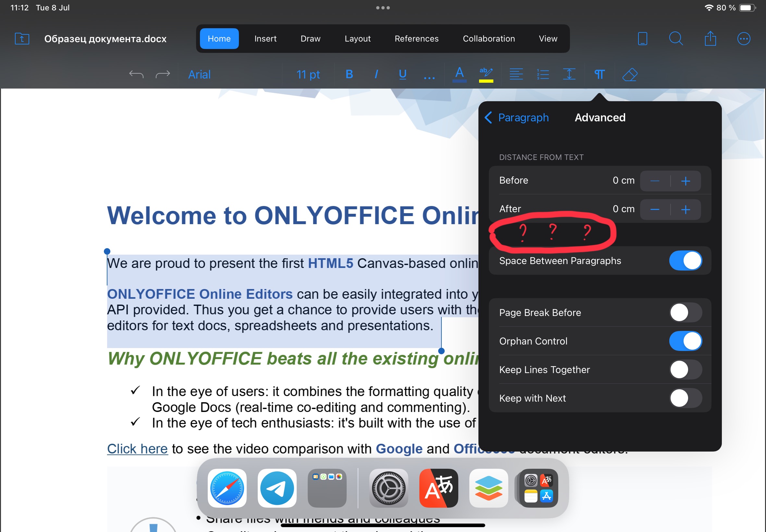Viewport: 766px width, 532px height.
Task: Open numbered list options
Action: (543, 74)
